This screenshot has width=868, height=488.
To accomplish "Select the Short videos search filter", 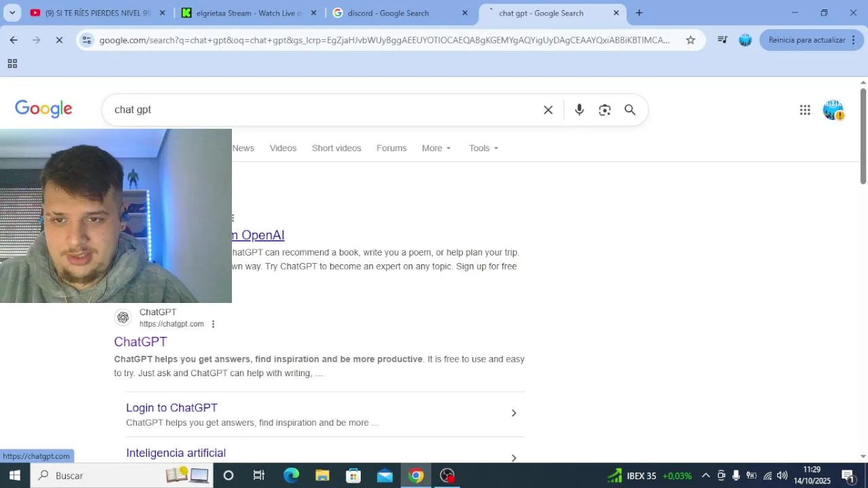I will coord(336,148).
